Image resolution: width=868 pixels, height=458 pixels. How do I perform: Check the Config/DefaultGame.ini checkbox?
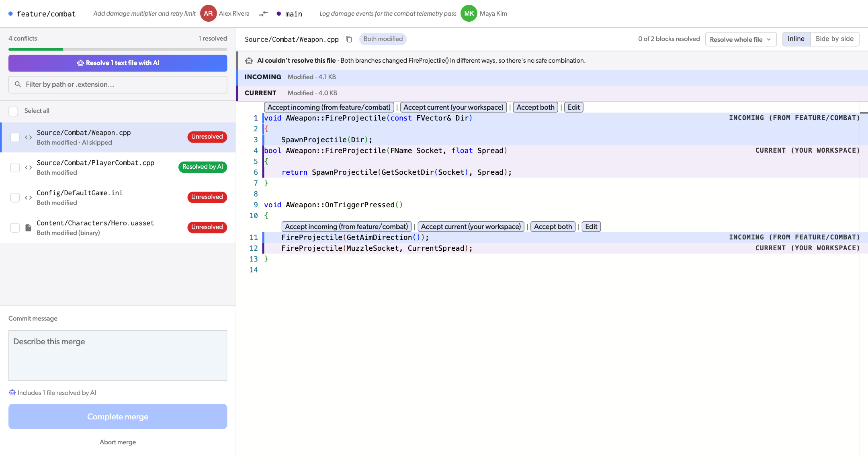(x=15, y=198)
